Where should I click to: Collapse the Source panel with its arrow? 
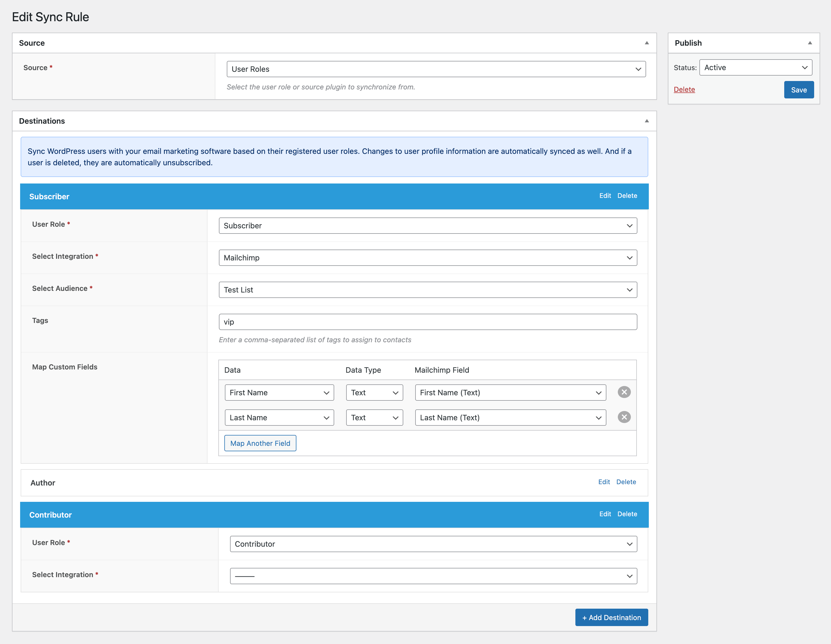point(646,43)
